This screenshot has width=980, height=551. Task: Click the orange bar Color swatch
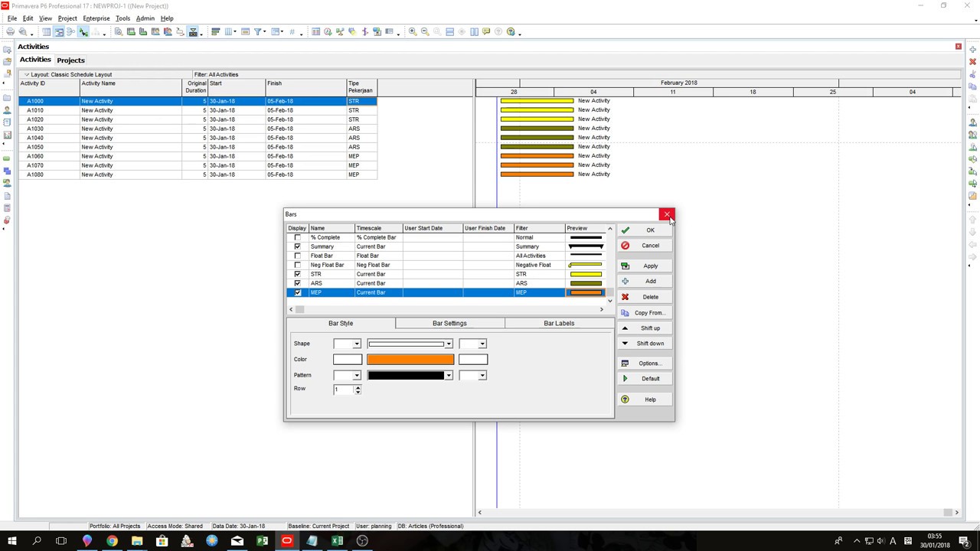[x=410, y=360]
